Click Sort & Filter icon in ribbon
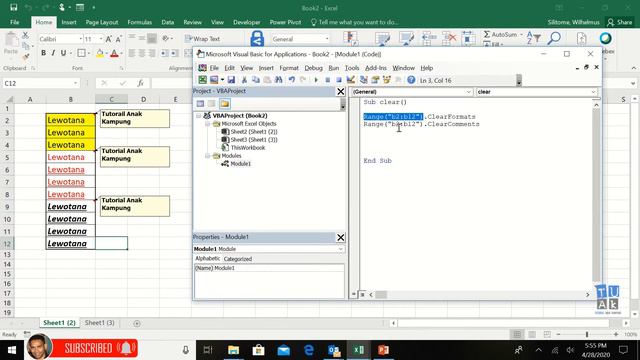 tap(533, 38)
